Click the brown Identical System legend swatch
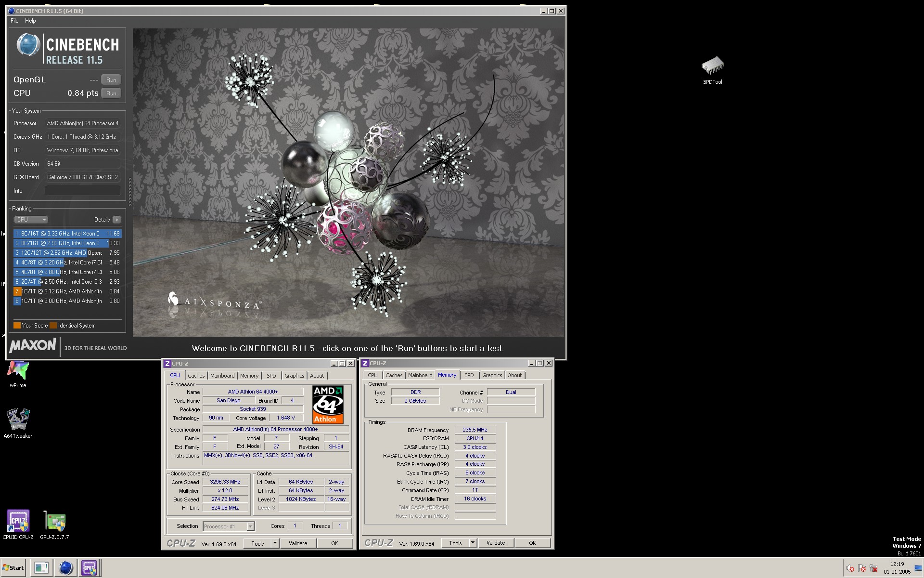 point(53,326)
